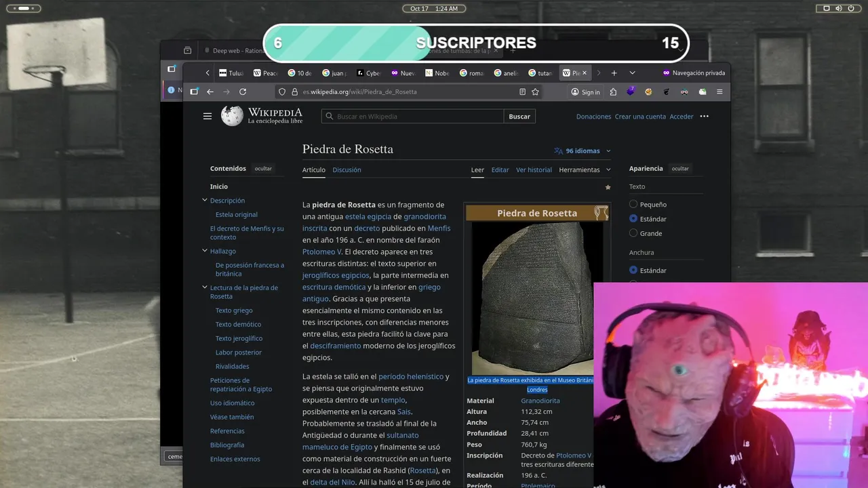
Task: Select Grande text size option
Action: 633,233
